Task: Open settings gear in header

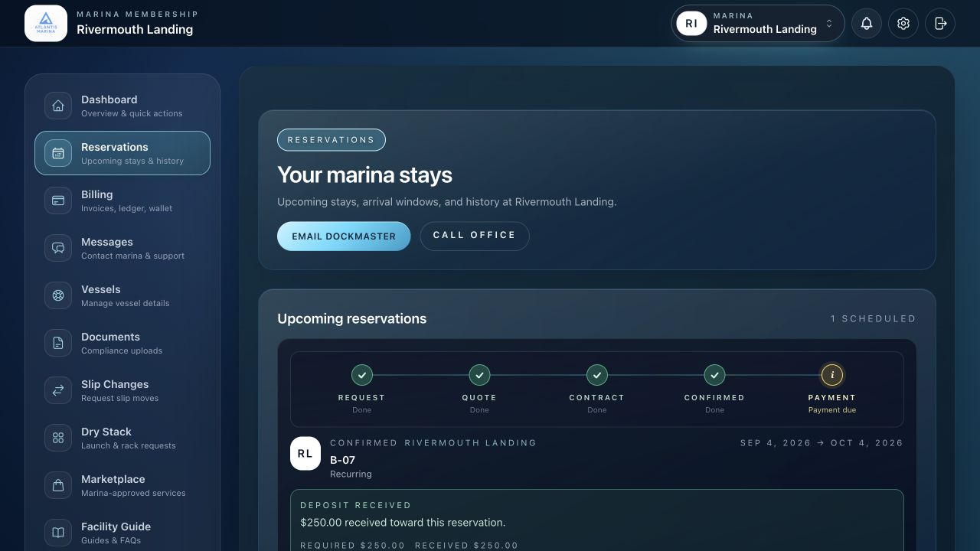Action: pos(903,24)
